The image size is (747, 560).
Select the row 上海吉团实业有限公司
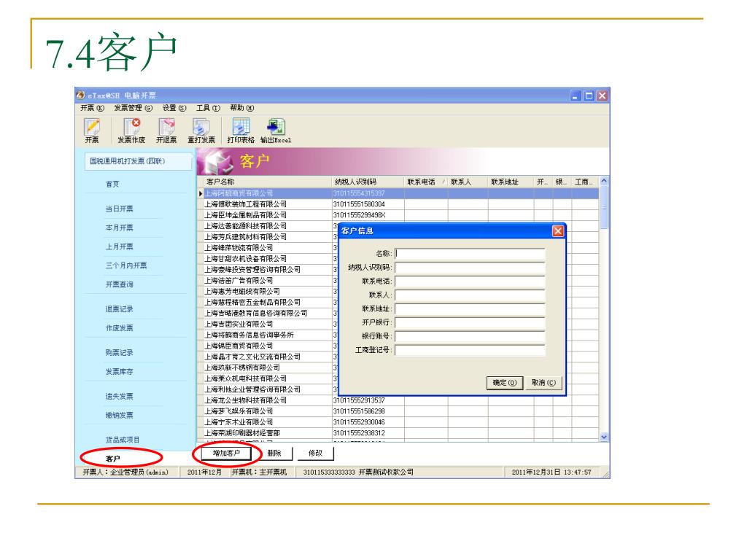click(268, 324)
